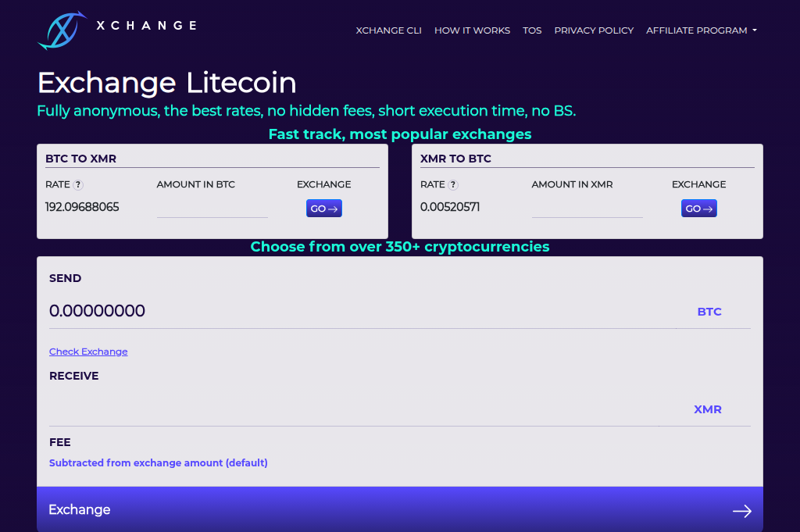Click the arrow icon on the Exchange bar
This screenshot has height=532, width=800.
741,510
